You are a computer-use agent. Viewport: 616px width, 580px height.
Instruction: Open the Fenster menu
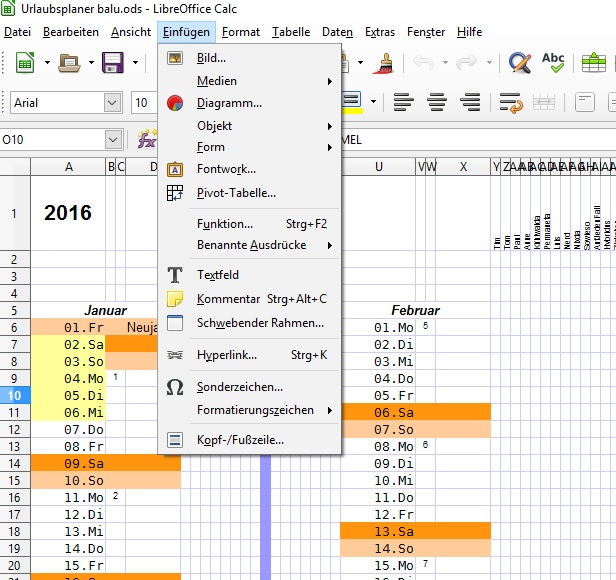point(426,32)
